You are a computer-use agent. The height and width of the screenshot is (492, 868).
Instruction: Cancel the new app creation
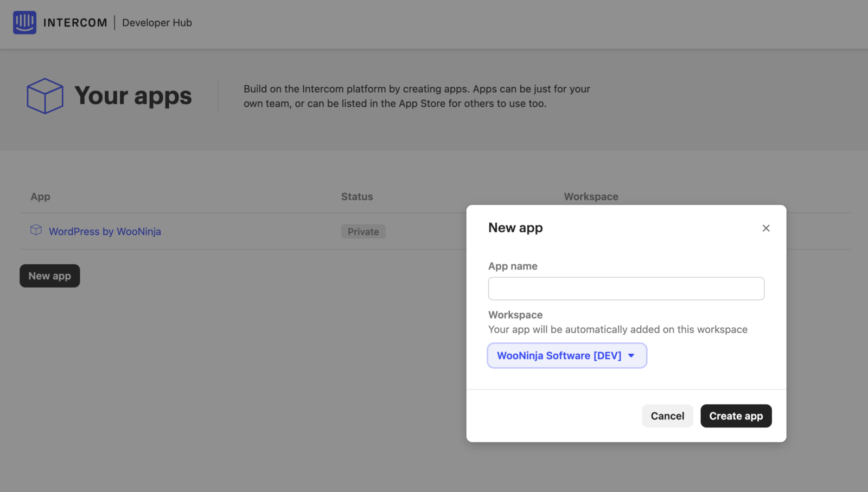667,416
